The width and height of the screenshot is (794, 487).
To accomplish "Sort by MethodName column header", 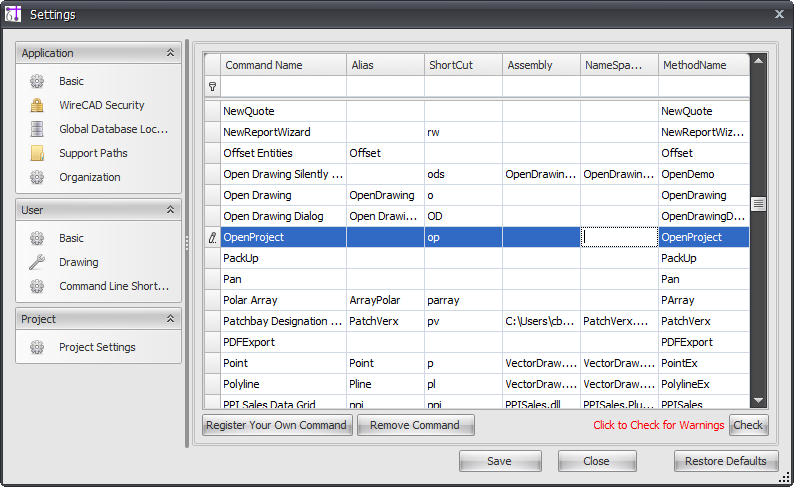I will 704,65.
